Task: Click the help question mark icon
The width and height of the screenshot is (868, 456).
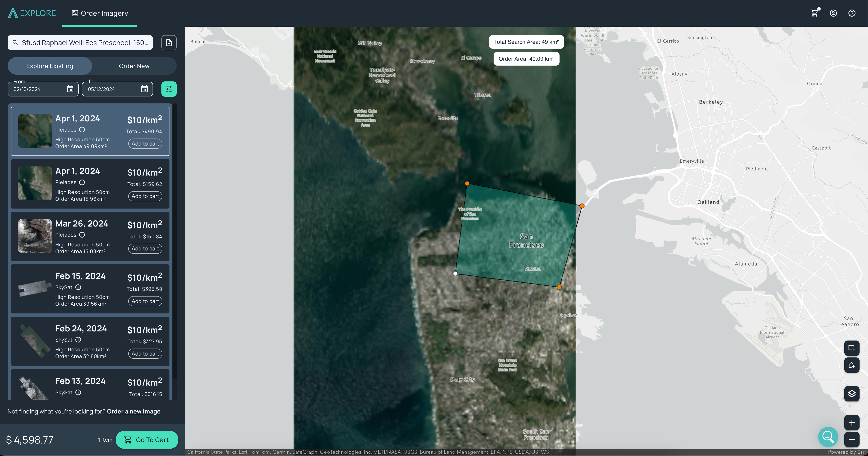Action: coord(852,13)
